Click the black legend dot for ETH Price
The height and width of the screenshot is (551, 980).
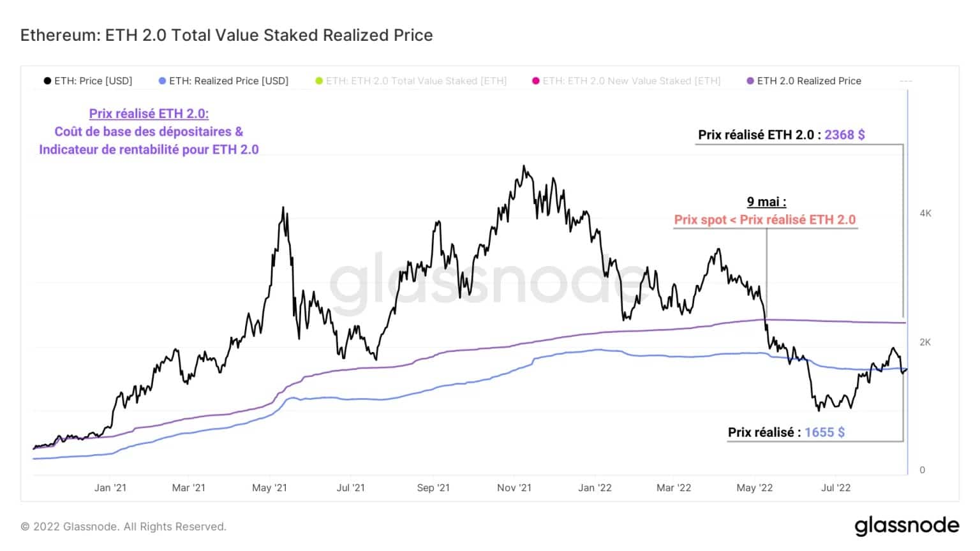pyautogui.click(x=47, y=81)
